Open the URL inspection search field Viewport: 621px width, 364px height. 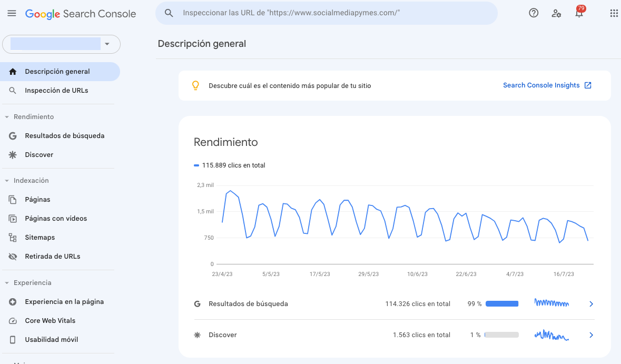tap(327, 13)
